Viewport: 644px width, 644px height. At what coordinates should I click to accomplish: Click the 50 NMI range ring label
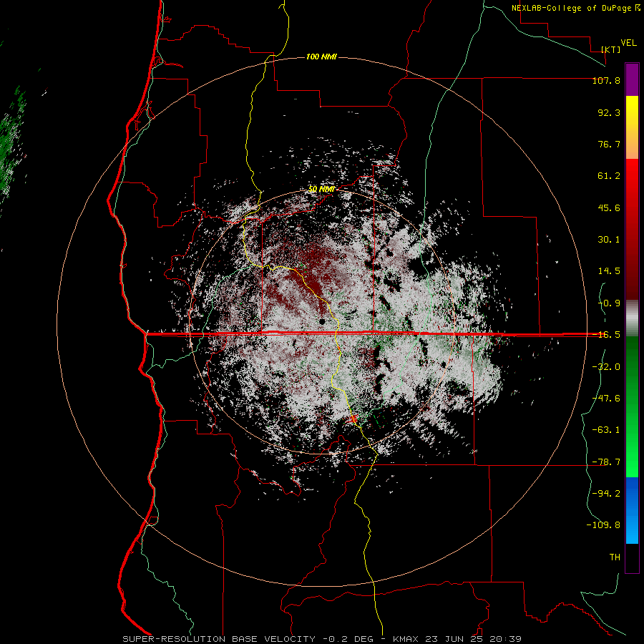[x=321, y=190]
